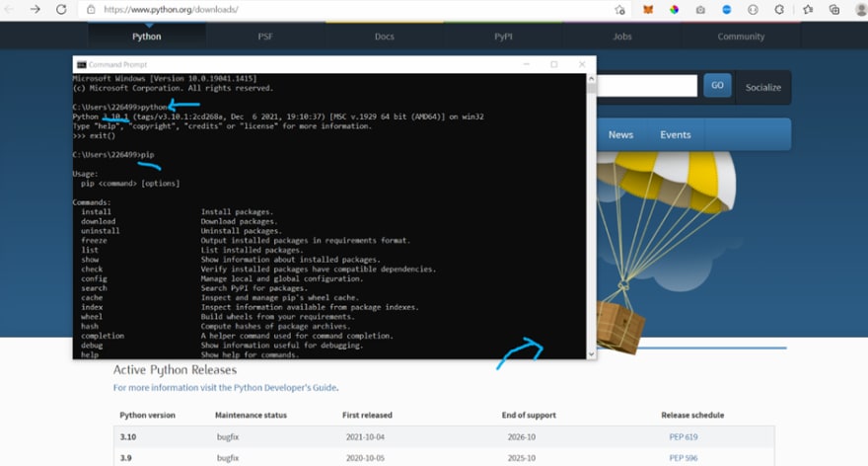This screenshot has width=868, height=466.
Task: Add this page to favorites star
Action: [x=619, y=10]
